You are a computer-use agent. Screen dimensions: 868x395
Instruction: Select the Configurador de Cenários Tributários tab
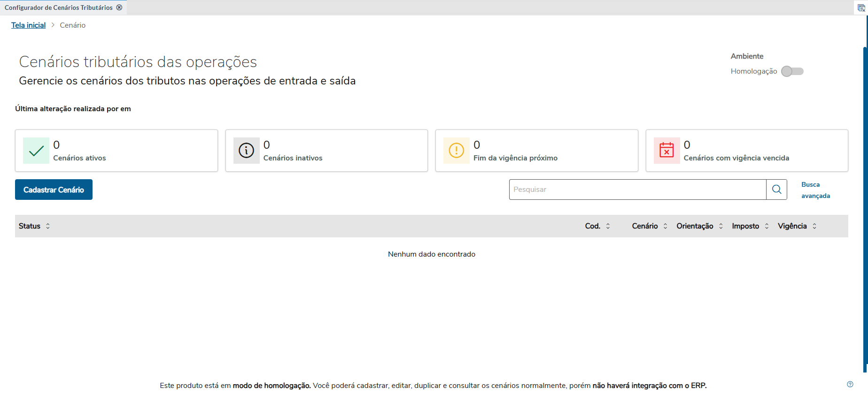tap(58, 8)
